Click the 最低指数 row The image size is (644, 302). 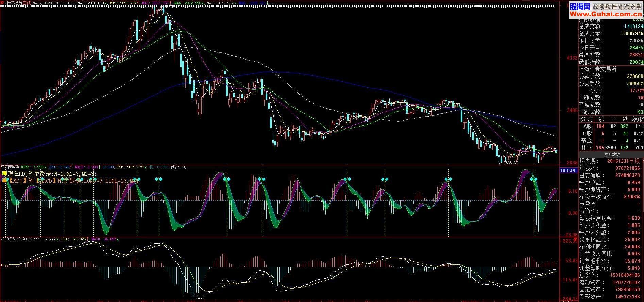tap(611, 62)
